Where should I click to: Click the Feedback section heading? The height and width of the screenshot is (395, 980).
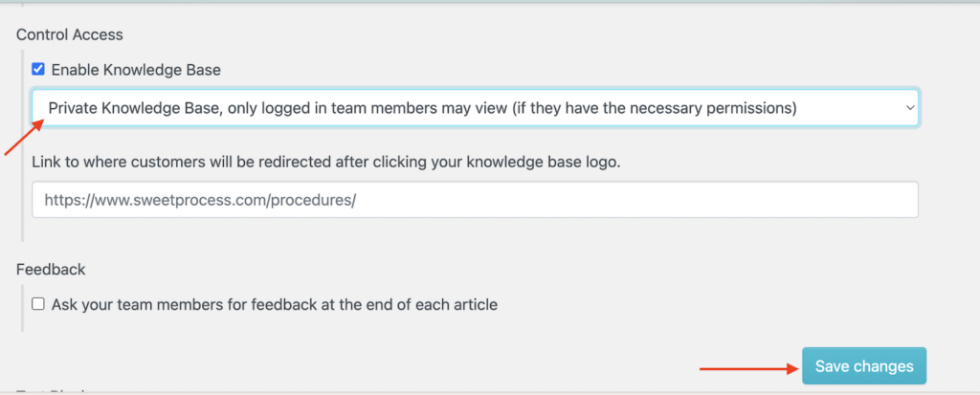coord(51,270)
